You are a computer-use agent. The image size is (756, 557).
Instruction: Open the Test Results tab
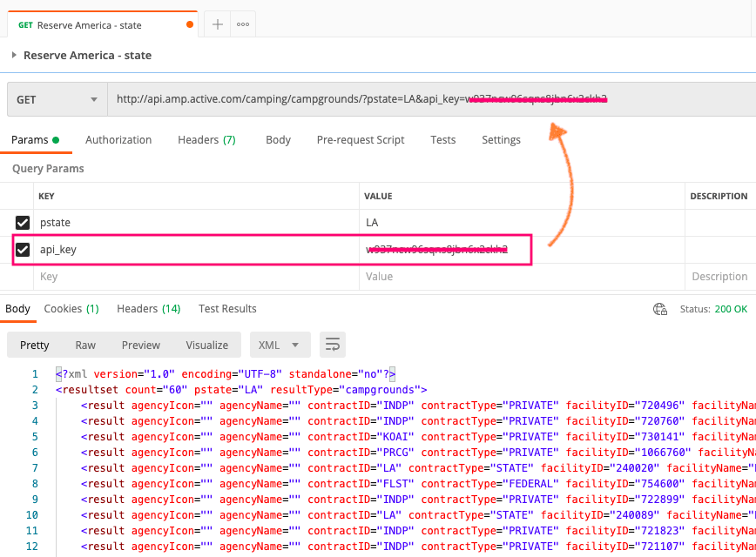(x=227, y=309)
